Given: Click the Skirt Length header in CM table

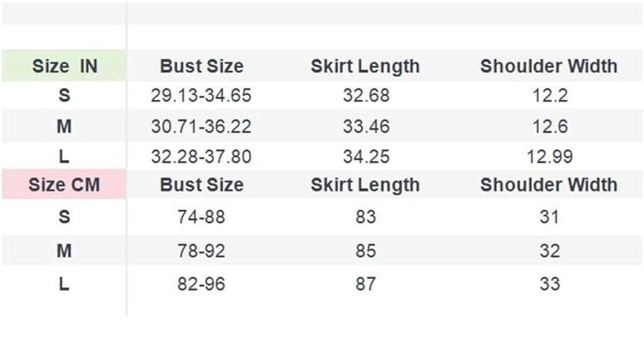Looking at the screenshot, I should click(x=365, y=185).
